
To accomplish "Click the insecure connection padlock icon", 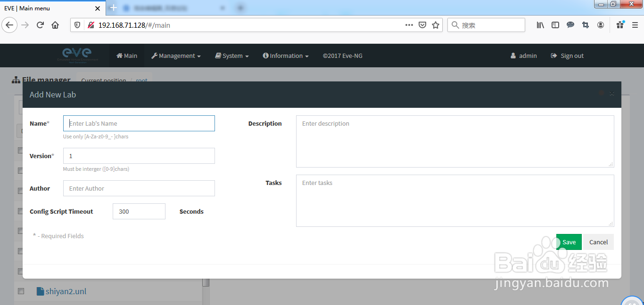I will (91, 25).
